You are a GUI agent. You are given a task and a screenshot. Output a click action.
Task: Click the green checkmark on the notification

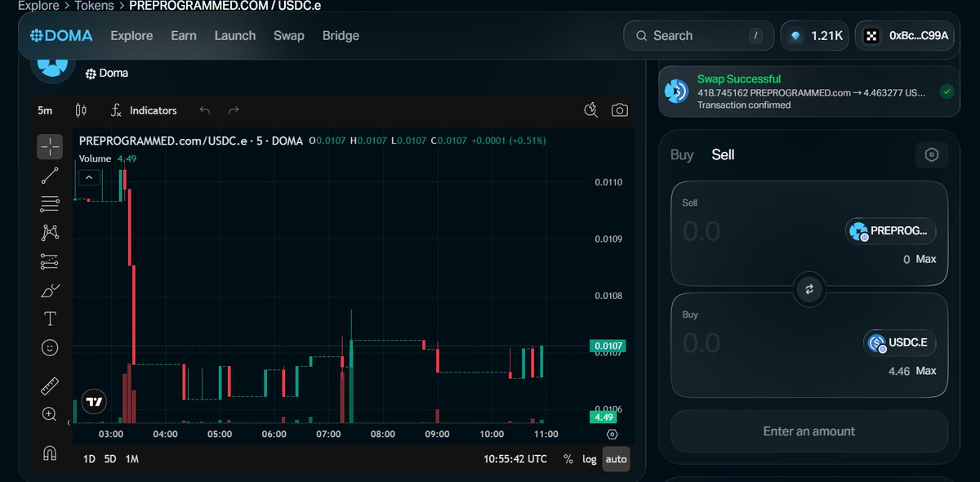point(947,91)
